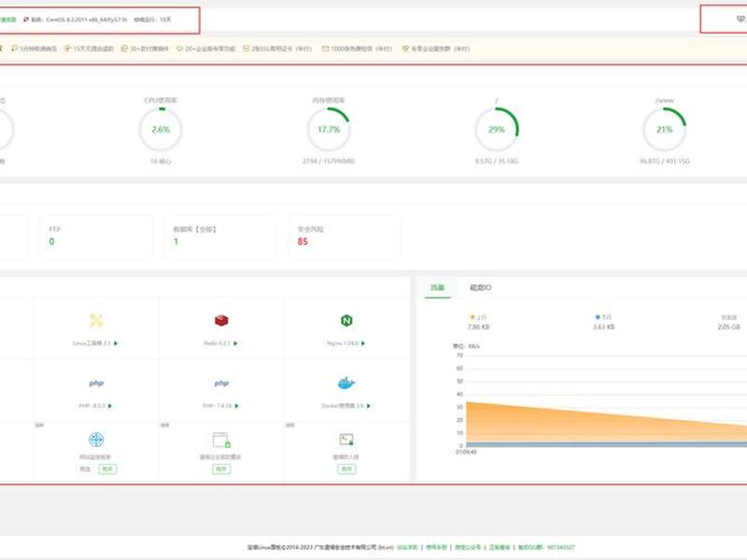Open the Redis software icon

tap(221, 320)
